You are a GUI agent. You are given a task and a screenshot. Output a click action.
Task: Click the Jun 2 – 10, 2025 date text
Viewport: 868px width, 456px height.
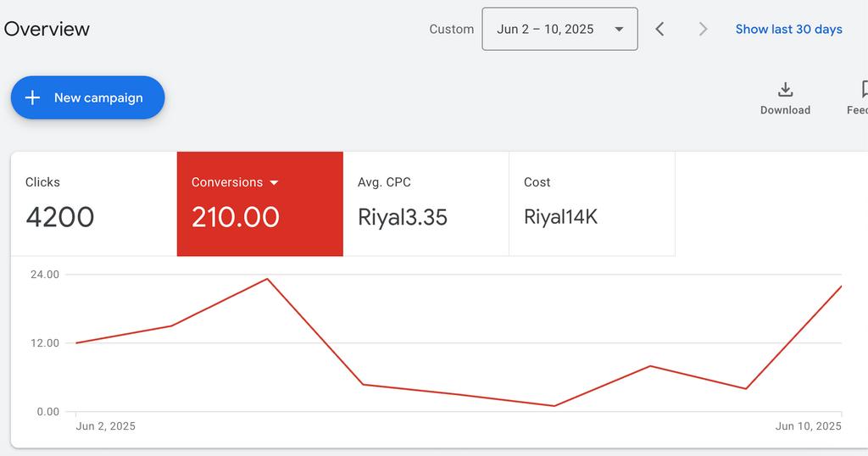point(545,29)
